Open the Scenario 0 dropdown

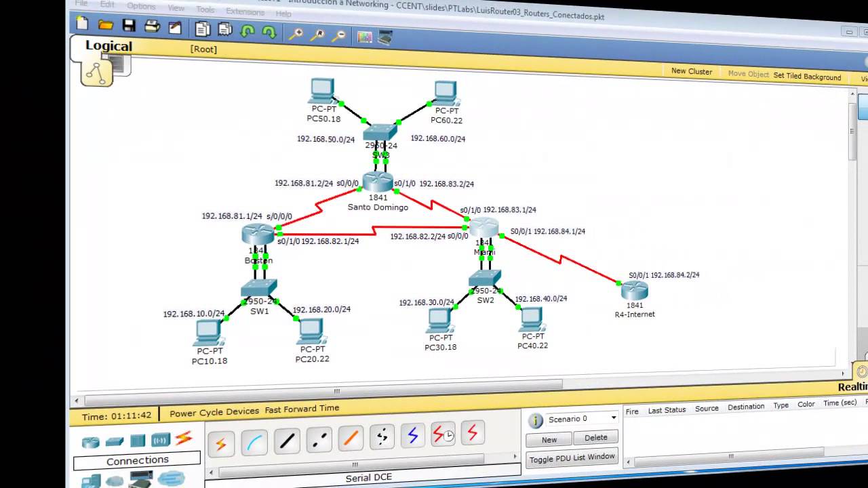click(583, 419)
